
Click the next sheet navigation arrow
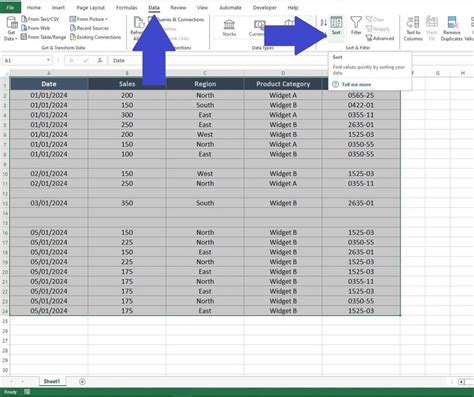click(23, 382)
